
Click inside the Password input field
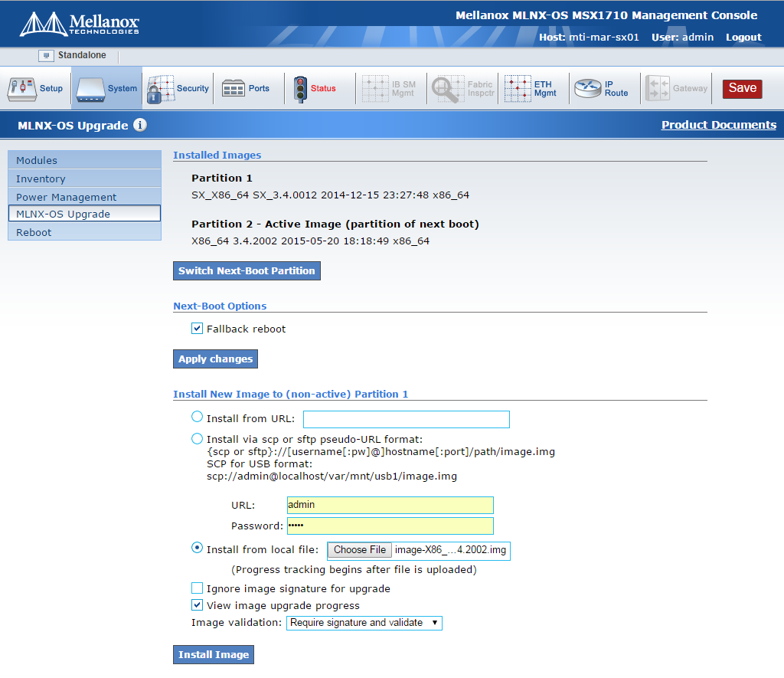[x=390, y=526]
